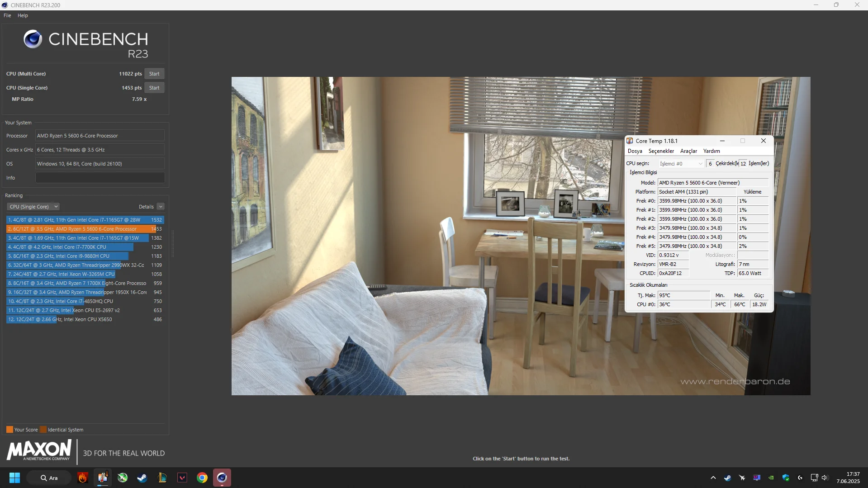Select ranking row 3 Core i7-1165G7 @15W
Screen dimensions: 868x488
tap(85, 238)
